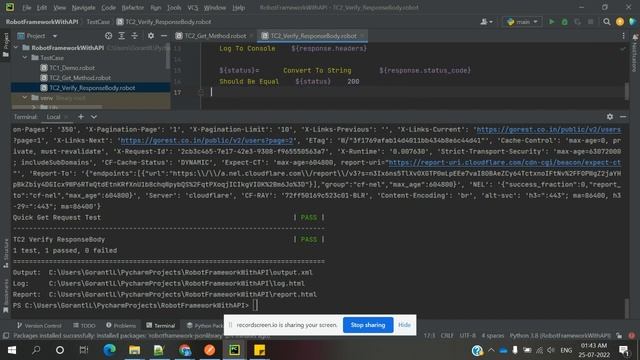Click the CRLF line separator indicator
Viewport: 640px width, 360px height.
pos(447,336)
